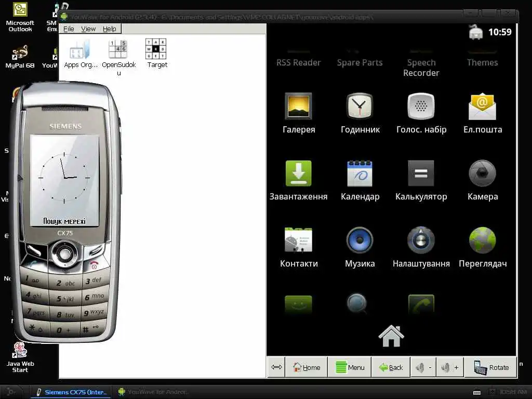The width and height of the screenshot is (532, 399).
Task: Open the green messaging app icon
Action: pos(298,304)
